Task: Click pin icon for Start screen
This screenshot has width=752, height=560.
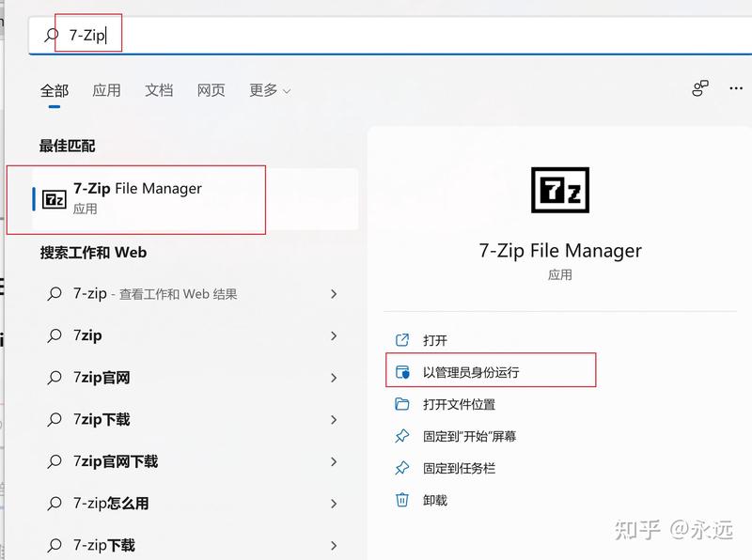Action: coord(402,436)
